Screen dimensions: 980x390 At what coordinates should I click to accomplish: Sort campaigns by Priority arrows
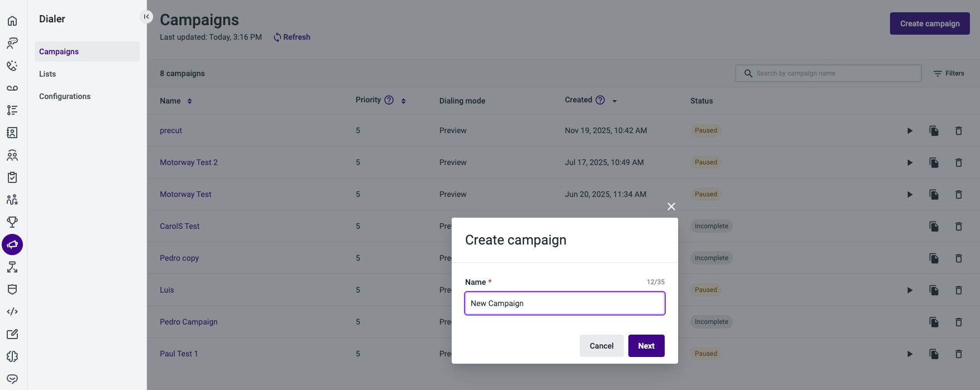[x=403, y=101]
